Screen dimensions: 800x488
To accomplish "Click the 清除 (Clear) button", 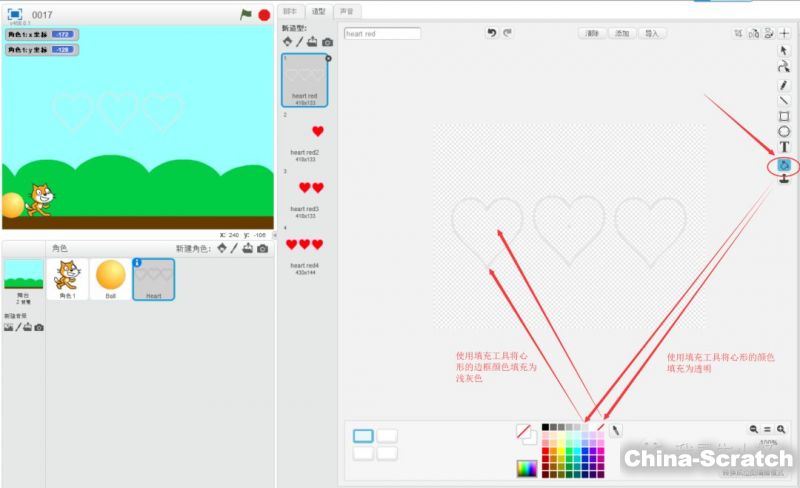I will point(593,33).
